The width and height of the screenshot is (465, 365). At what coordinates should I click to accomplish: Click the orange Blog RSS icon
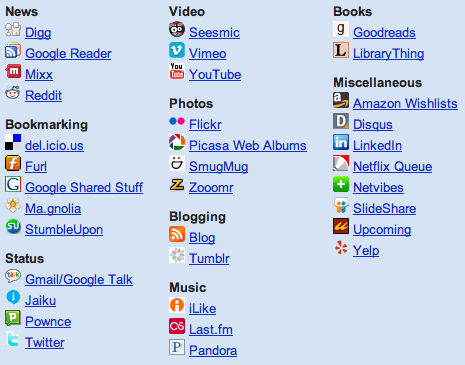pos(177,235)
